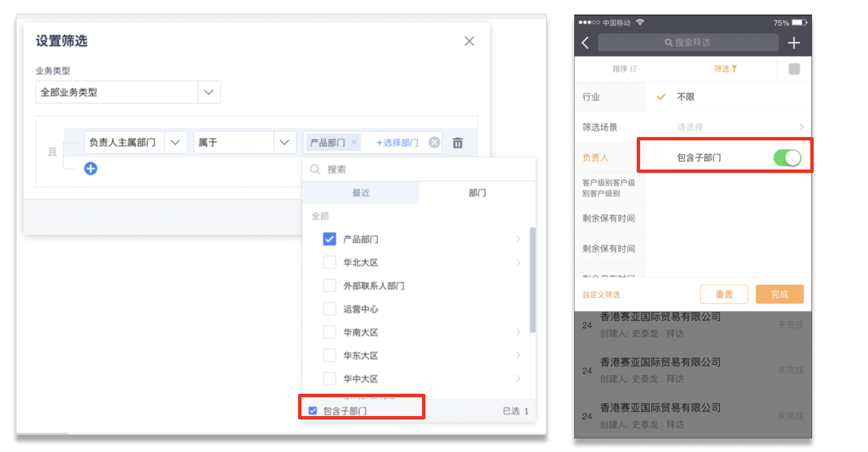Tap the WiFi icon in the phone status bar
The image size is (868, 452).
tap(640, 22)
